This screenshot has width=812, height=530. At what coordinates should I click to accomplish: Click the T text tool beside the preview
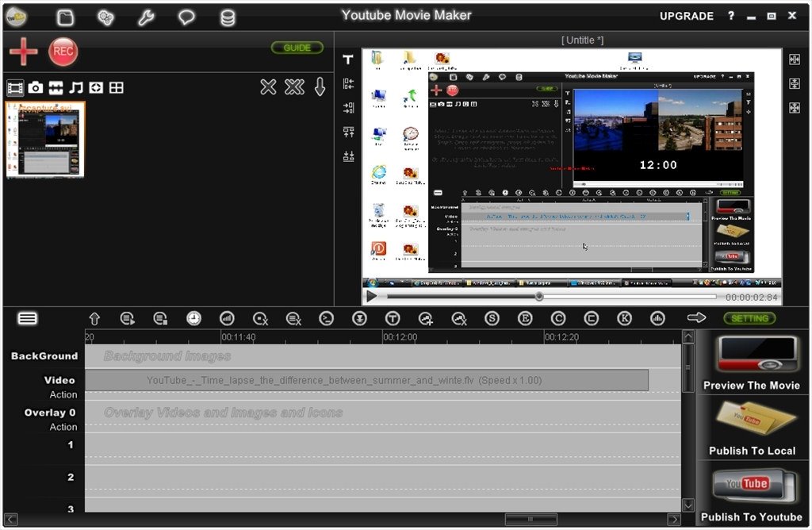coord(347,60)
